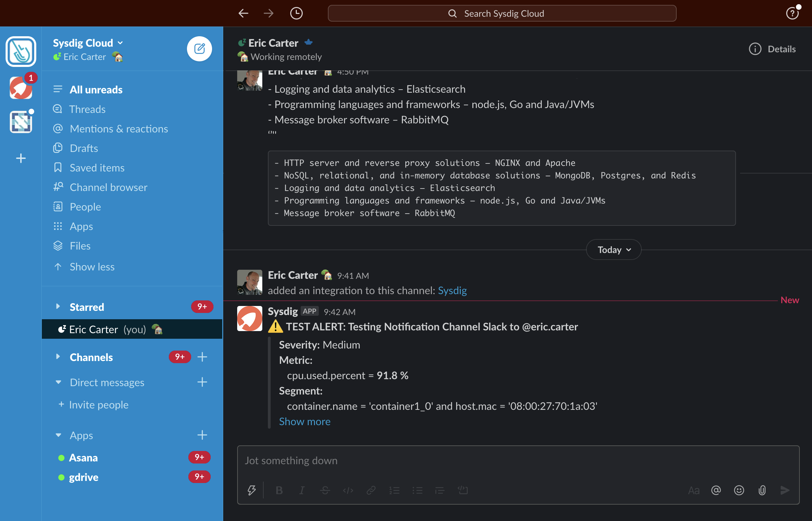Expand the Starred section

58,307
